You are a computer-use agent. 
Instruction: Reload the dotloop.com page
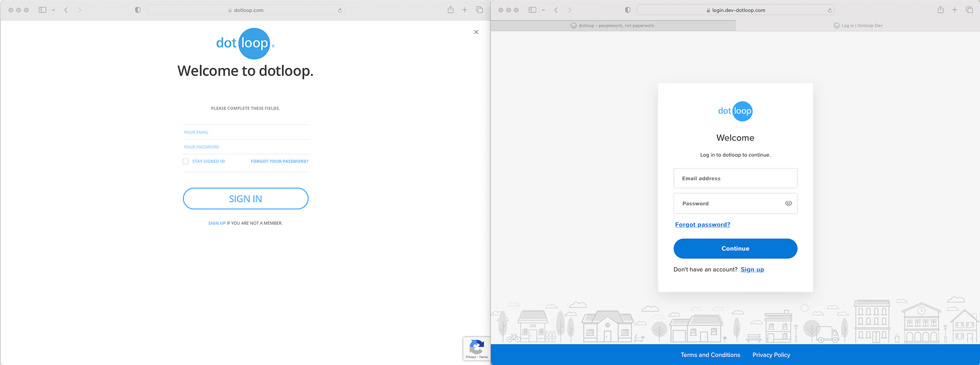340,10
